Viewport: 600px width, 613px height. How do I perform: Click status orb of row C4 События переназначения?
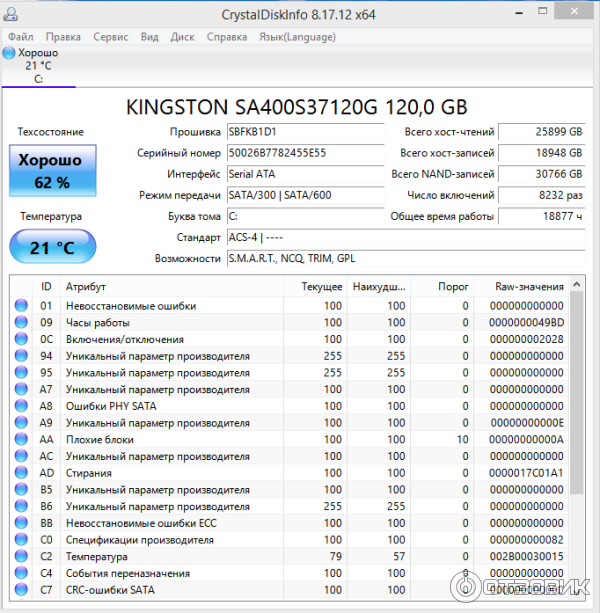(21, 573)
